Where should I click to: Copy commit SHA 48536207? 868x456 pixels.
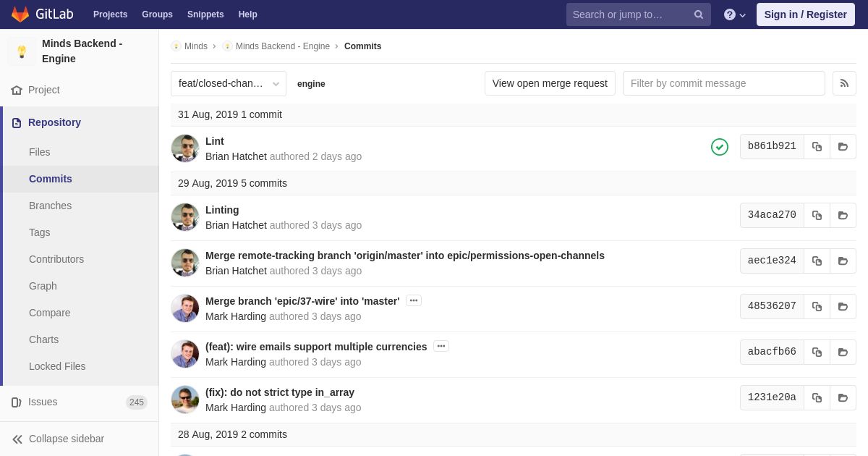coord(817,306)
